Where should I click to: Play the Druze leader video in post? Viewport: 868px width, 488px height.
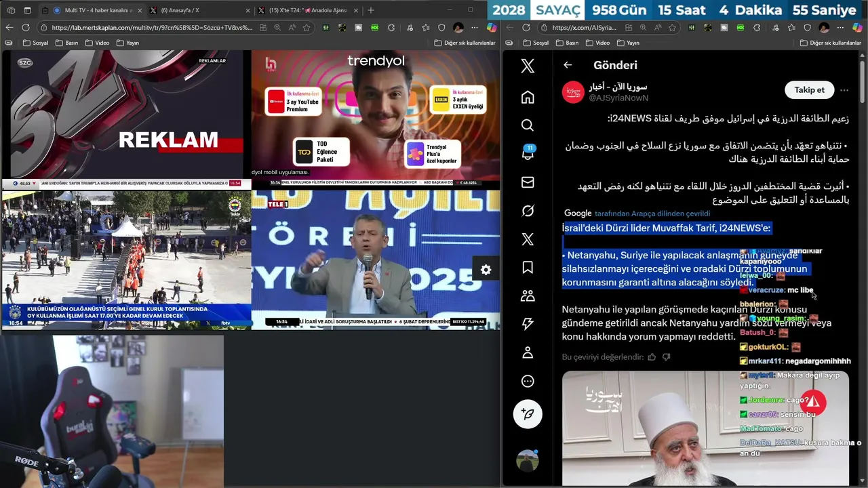tap(705, 428)
